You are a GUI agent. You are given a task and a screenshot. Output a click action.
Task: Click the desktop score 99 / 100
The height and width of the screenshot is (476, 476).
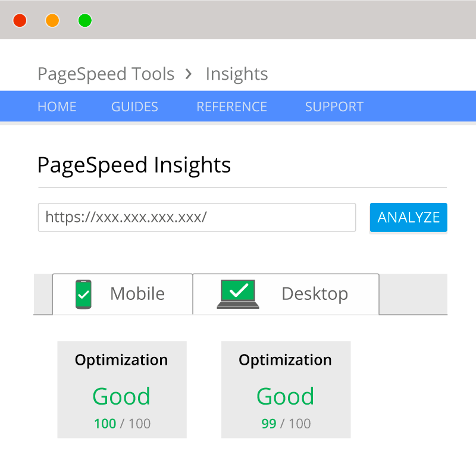click(286, 424)
